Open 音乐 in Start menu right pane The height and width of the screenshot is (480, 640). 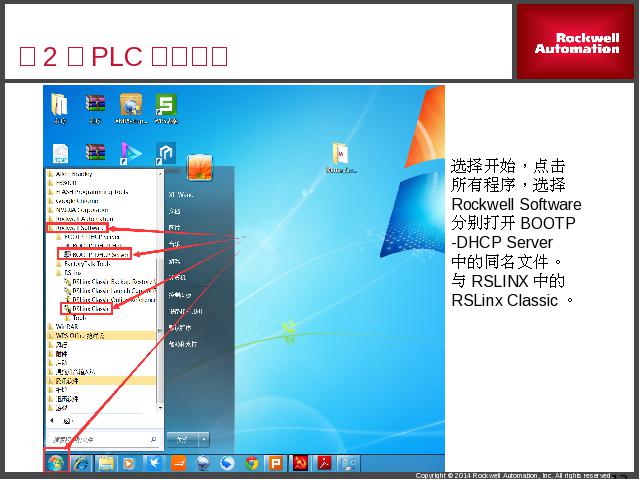[175, 244]
